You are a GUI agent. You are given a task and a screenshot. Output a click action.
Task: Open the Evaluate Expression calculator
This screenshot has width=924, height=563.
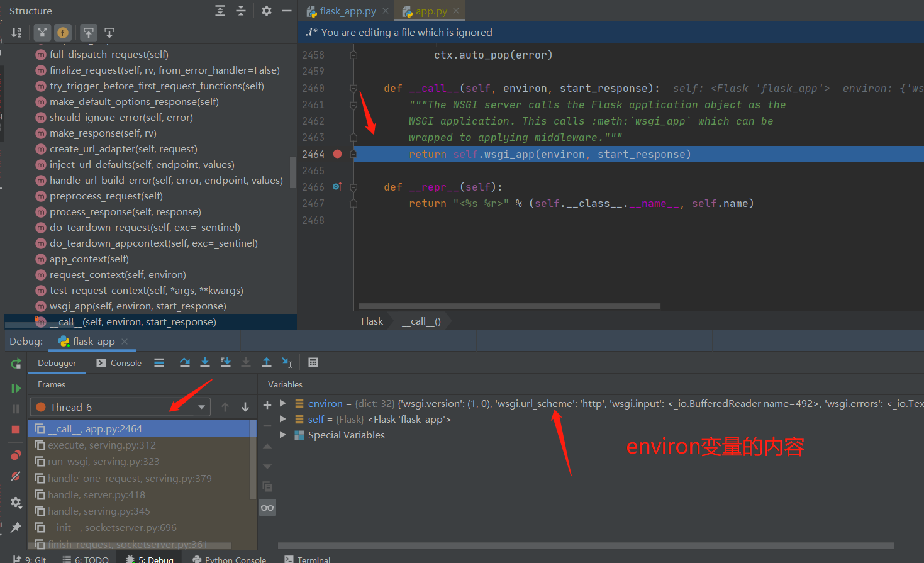[313, 362]
